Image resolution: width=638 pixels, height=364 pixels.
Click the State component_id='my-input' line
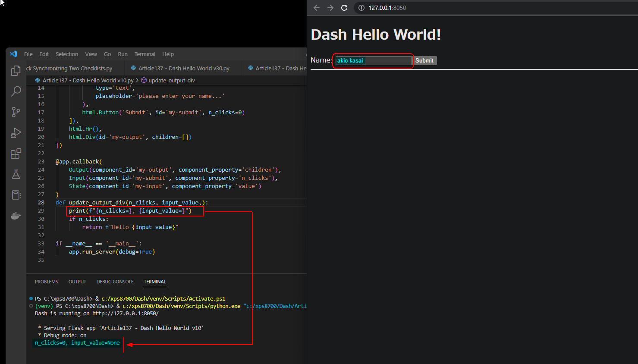click(165, 186)
